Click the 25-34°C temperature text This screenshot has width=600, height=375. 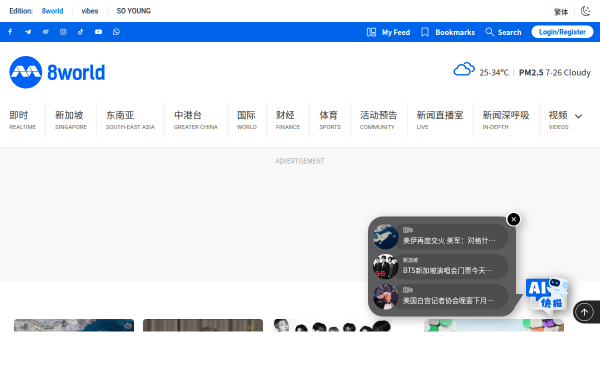(x=494, y=73)
